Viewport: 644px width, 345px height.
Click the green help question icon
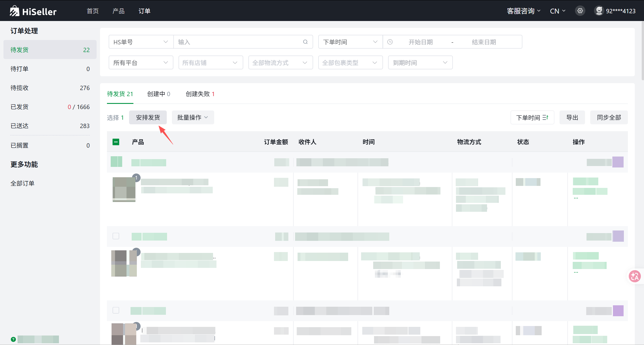(x=13, y=339)
